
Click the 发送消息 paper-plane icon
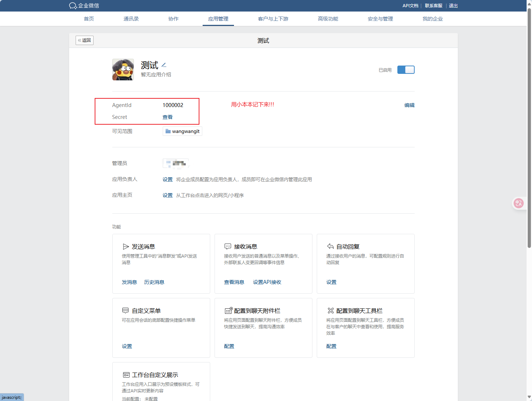pyautogui.click(x=126, y=247)
